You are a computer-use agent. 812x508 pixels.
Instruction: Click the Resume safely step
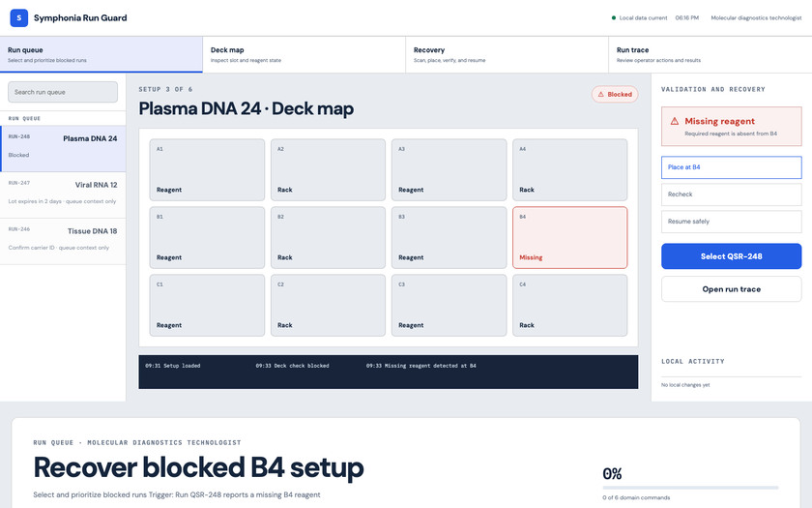(731, 222)
